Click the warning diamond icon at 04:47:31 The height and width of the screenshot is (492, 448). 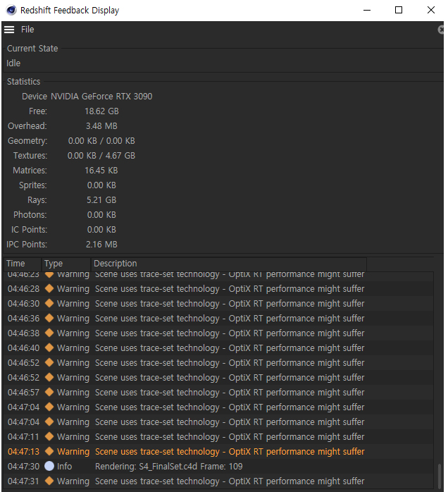[49, 481]
